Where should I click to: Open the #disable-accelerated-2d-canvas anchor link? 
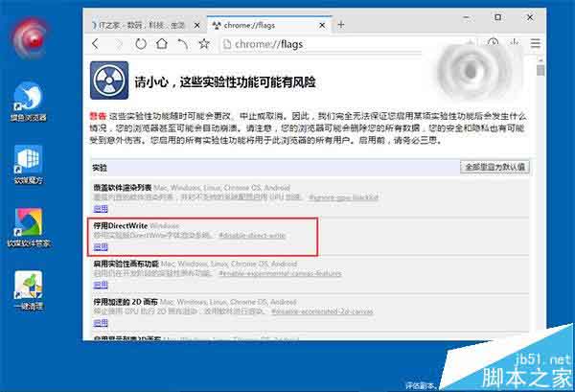coord(322,311)
